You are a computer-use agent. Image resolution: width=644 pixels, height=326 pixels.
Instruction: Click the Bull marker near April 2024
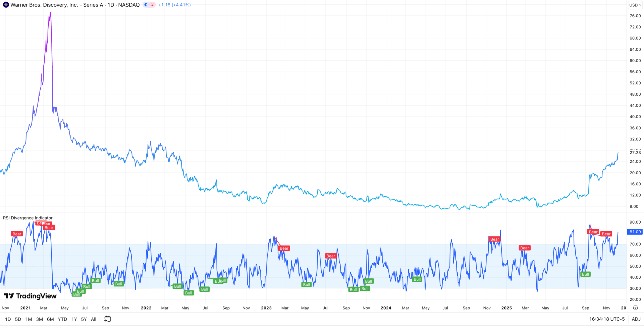click(417, 279)
